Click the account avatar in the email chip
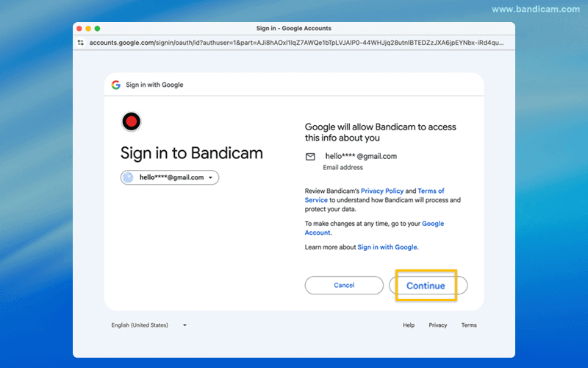Screen dimensions: 588x368 tap(128, 177)
